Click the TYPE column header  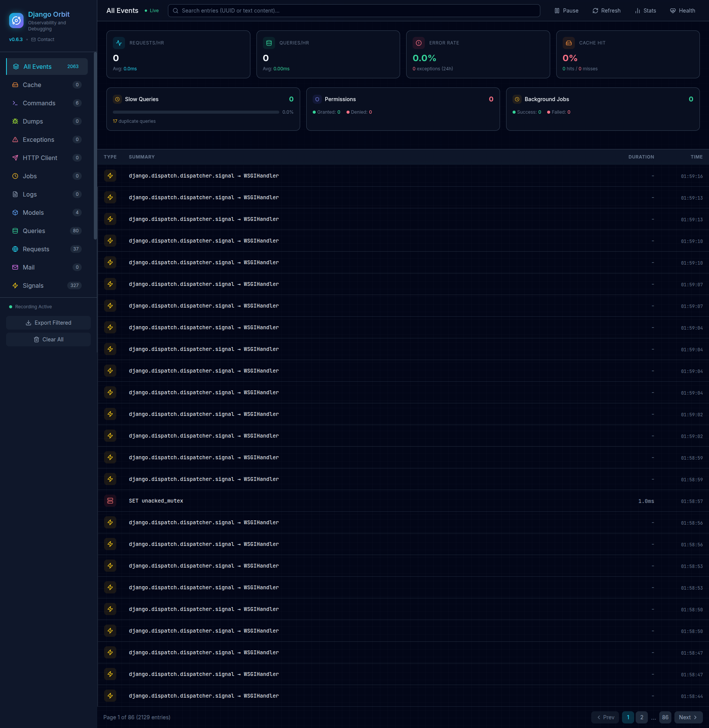click(x=110, y=157)
